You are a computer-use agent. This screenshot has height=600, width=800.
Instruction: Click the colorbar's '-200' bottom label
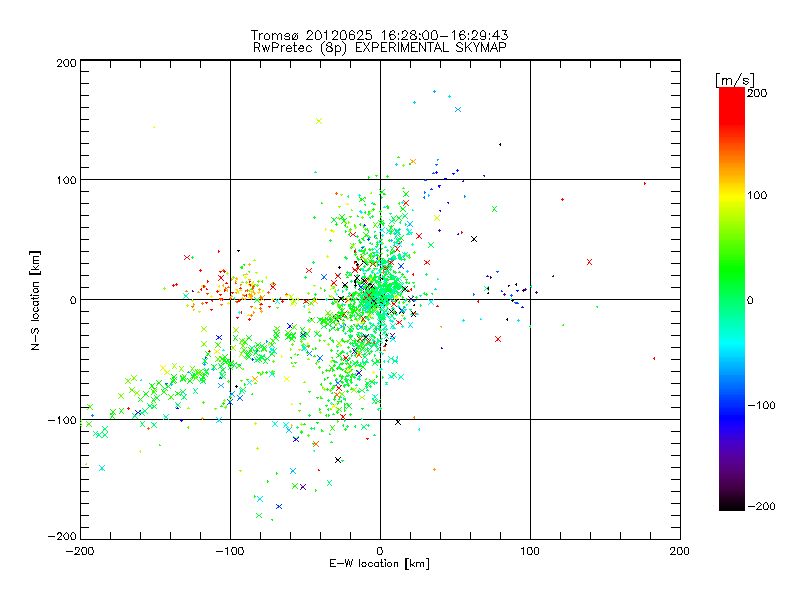click(x=761, y=506)
